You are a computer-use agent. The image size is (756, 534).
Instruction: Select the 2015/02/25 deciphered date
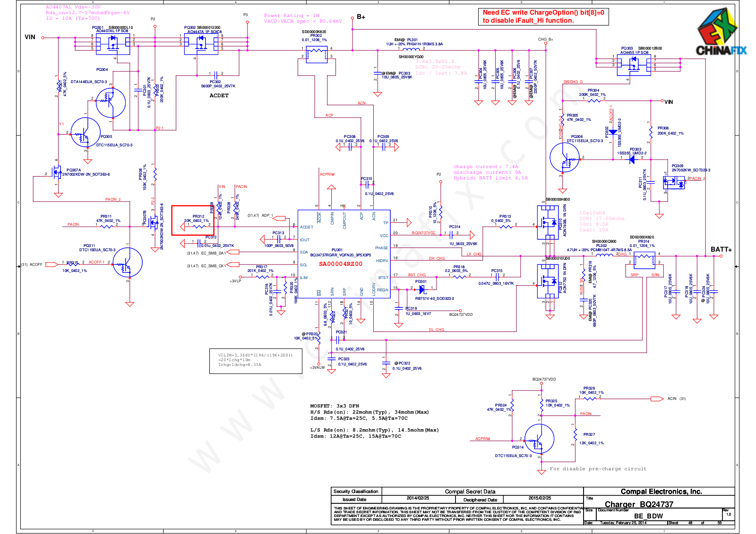tap(540, 498)
